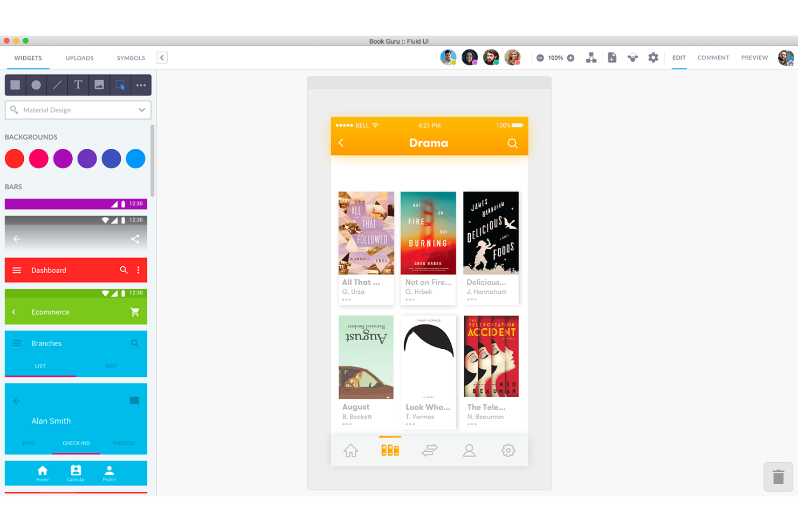Select the Text tool
798x532 pixels.
click(x=78, y=85)
